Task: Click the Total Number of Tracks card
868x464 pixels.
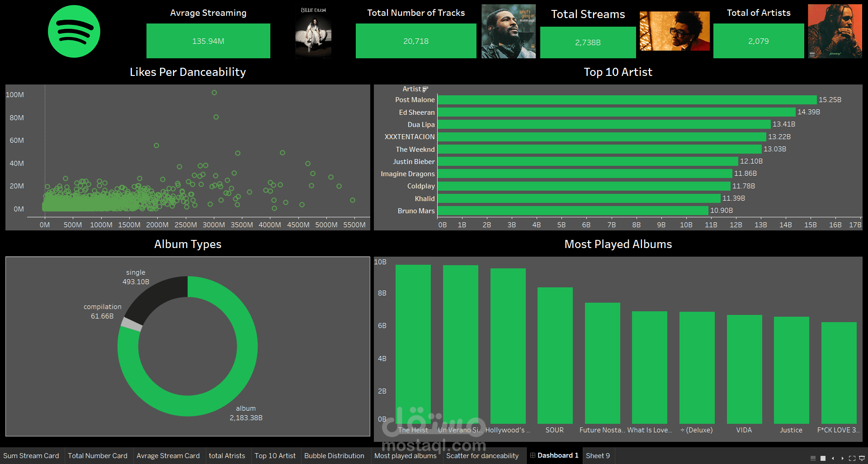Action: point(416,41)
